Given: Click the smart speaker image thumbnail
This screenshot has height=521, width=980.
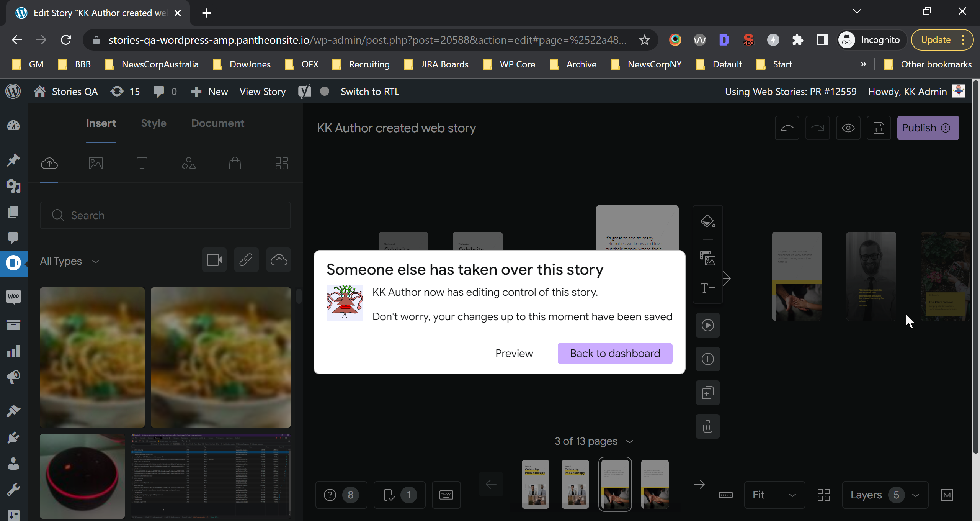Looking at the screenshot, I should click(x=82, y=476).
